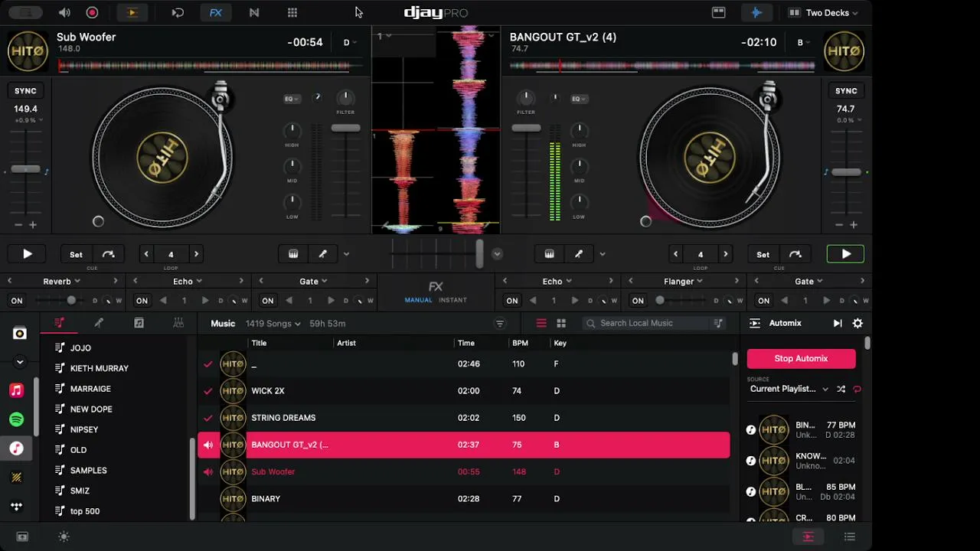Open the right deck Echo effect dropdown
This screenshot has height=551, width=980.
coord(557,282)
